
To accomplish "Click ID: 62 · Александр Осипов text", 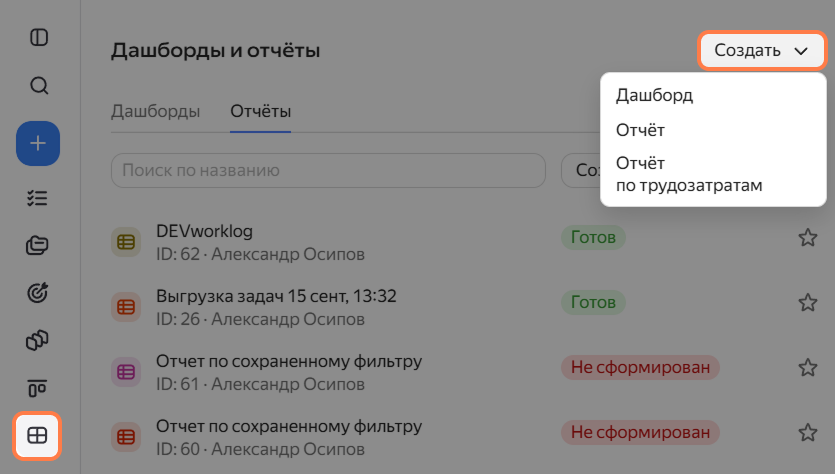I will pos(260,255).
